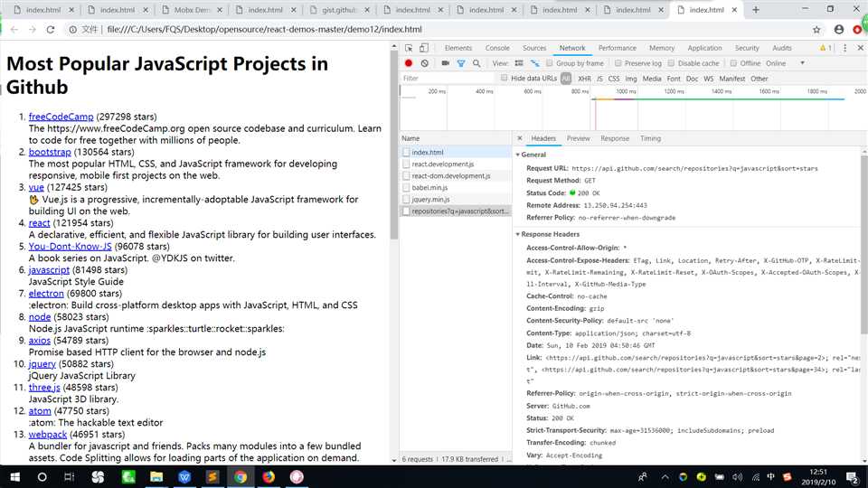Open the Performance panel
Image resolution: width=868 pixels, height=488 pixels.
[617, 48]
